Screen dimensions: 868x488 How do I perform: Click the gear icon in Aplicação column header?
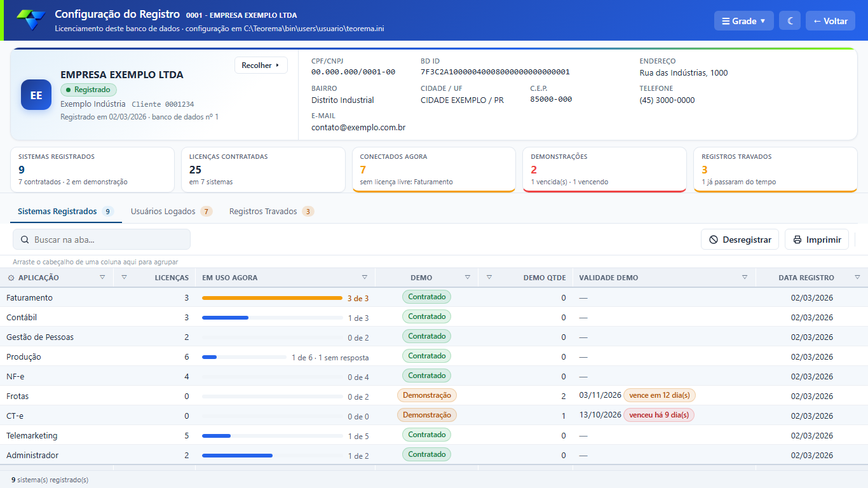(11, 278)
